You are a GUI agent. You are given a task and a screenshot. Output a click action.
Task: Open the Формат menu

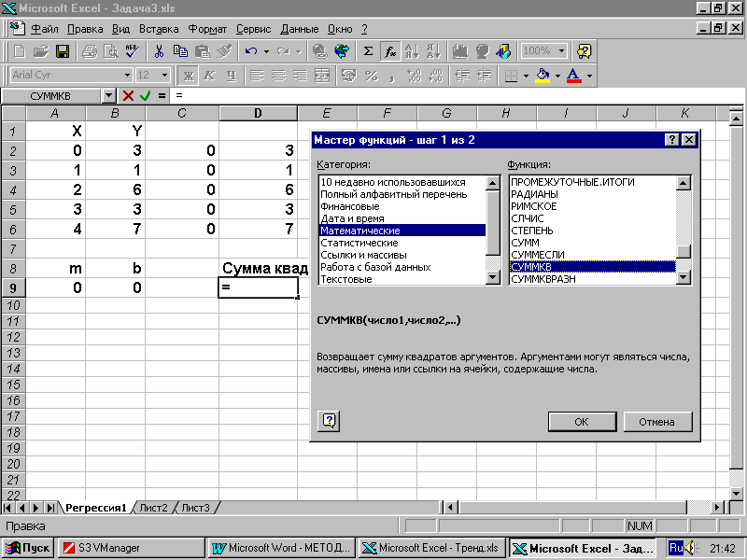(207, 29)
